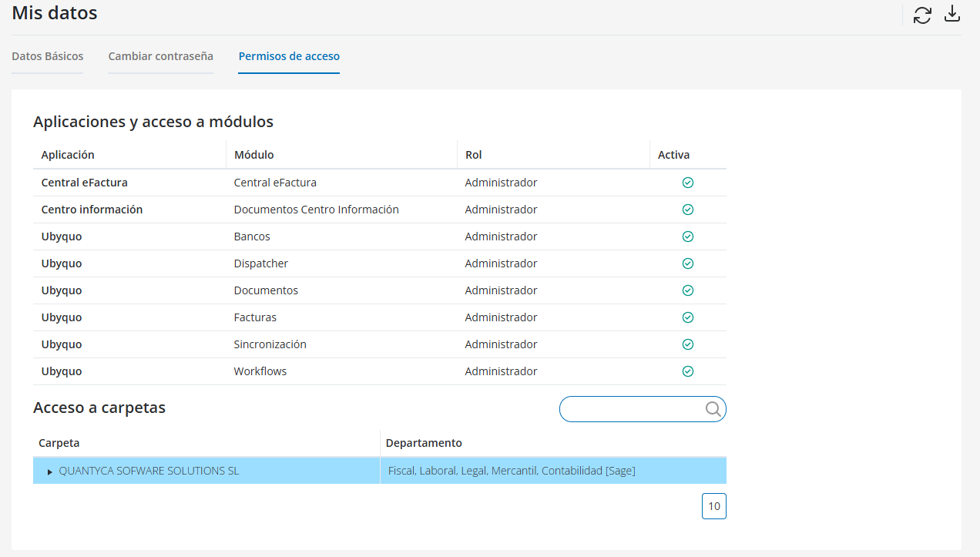Click the active check icon for Workflows
This screenshot has width=980, height=557.
click(x=688, y=371)
